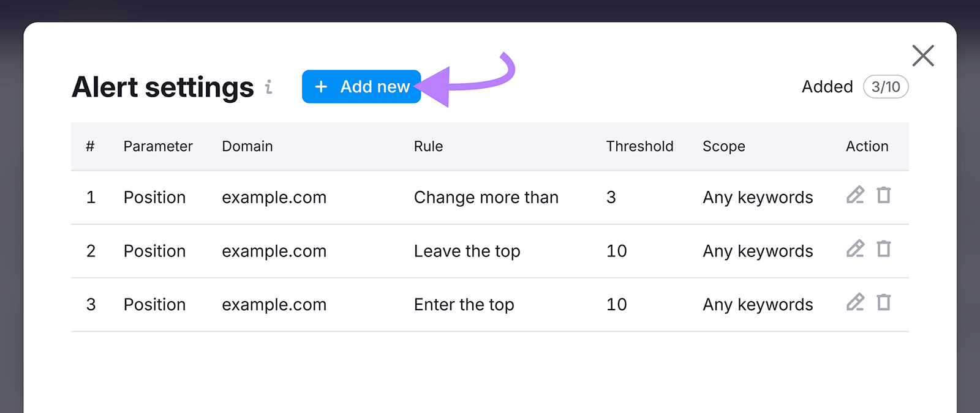Select the Parameter column header
The height and width of the screenshot is (413, 980).
coord(158,146)
